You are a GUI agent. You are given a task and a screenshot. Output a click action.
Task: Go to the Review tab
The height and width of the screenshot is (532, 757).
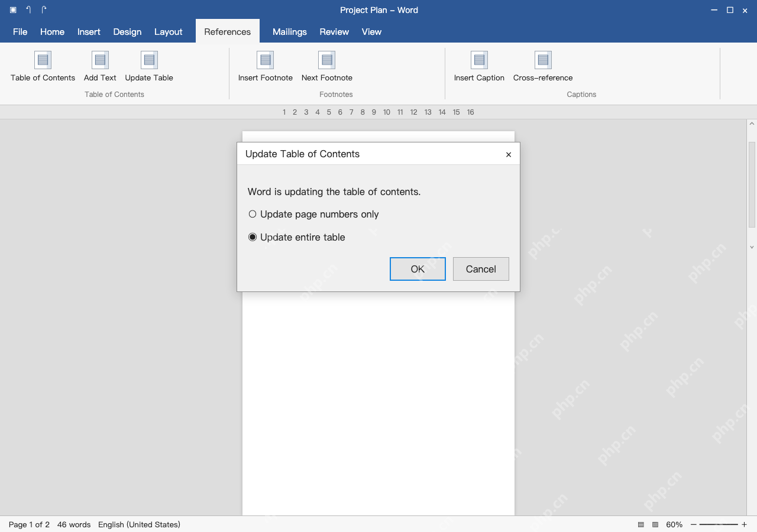point(334,32)
